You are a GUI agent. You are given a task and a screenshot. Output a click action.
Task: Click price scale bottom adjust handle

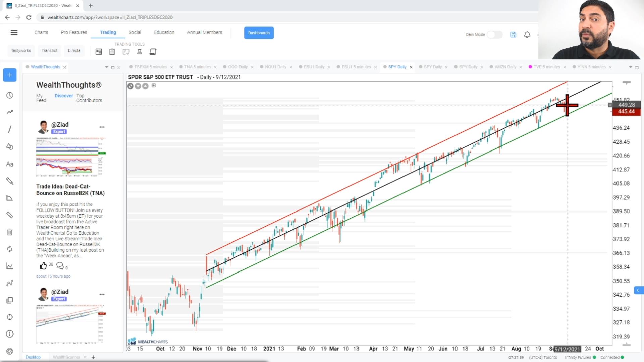(626, 344)
